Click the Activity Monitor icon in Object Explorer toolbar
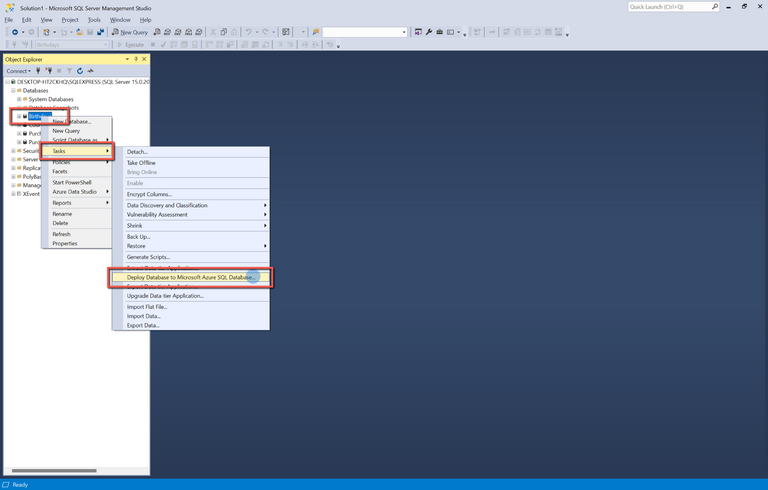Image resolution: width=768 pixels, height=490 pixels. click(90, 71)
